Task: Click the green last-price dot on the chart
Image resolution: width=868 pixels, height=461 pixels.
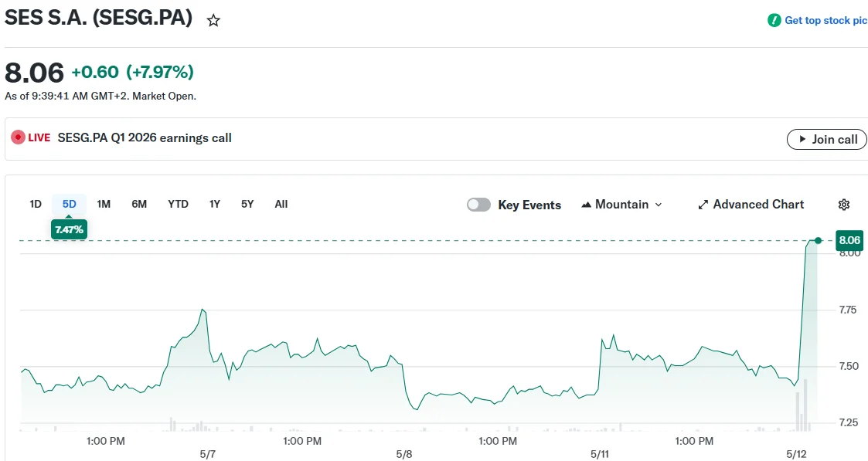Action: point(819,240)
